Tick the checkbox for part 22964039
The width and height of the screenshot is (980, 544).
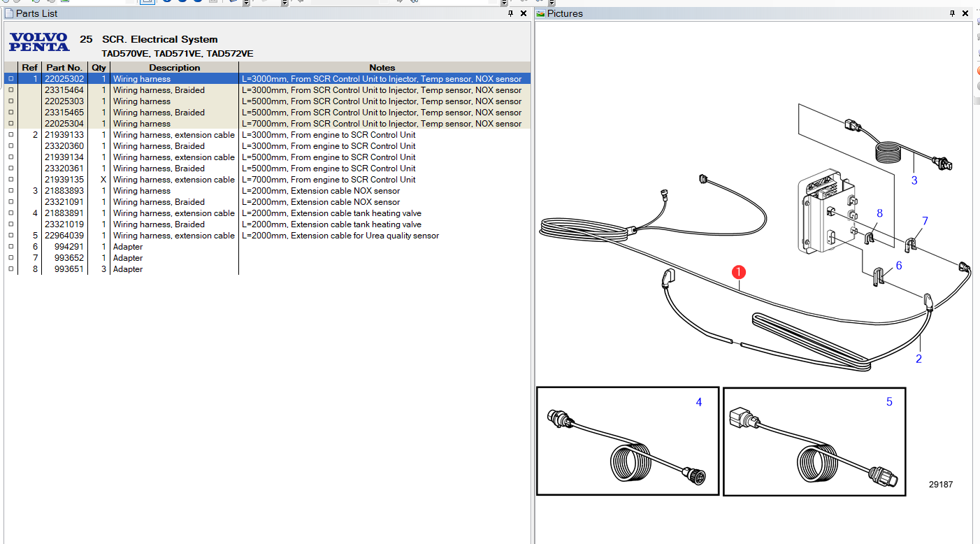pyautogui.click(x=10, y=236)
